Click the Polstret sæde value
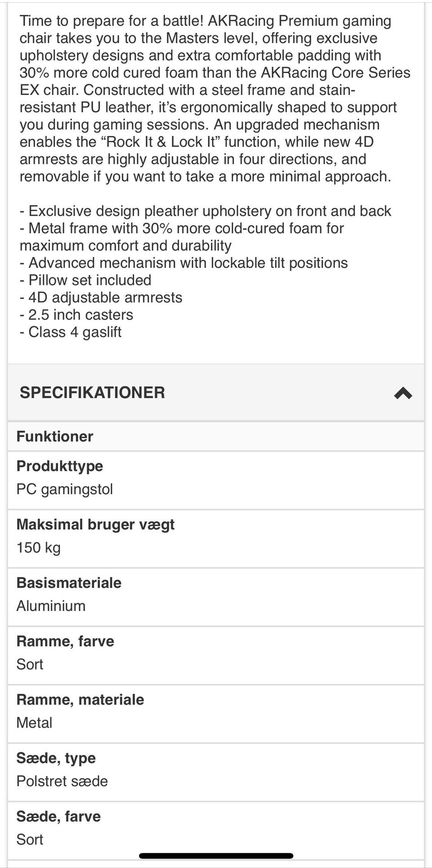This screenshot has height=868, width=432. click(62, 781)
